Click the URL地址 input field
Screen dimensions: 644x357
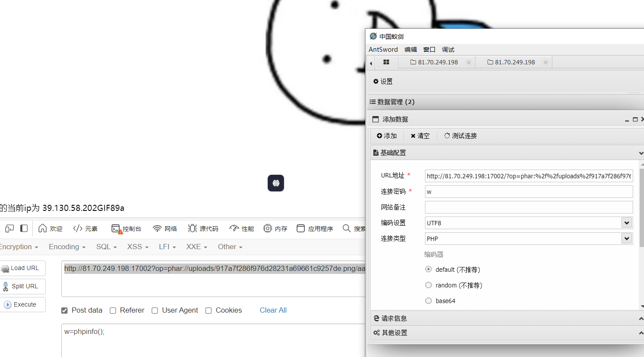point(529,176)
